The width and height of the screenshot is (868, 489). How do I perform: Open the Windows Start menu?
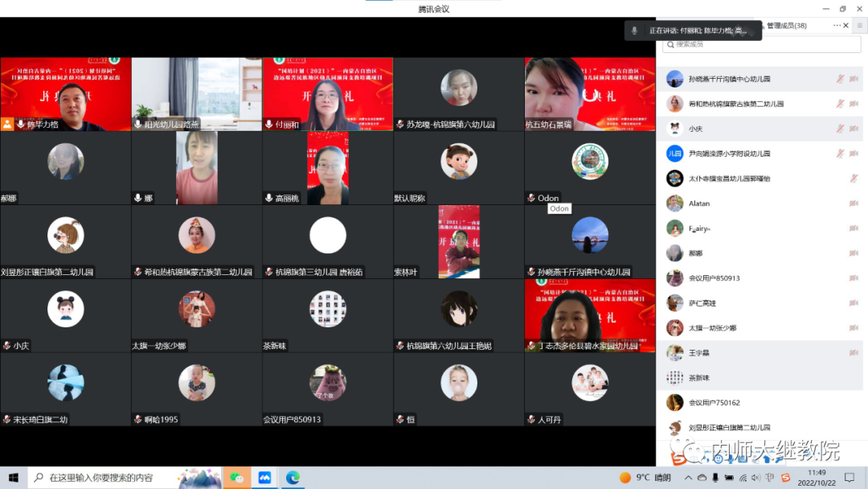pos(13,478)
